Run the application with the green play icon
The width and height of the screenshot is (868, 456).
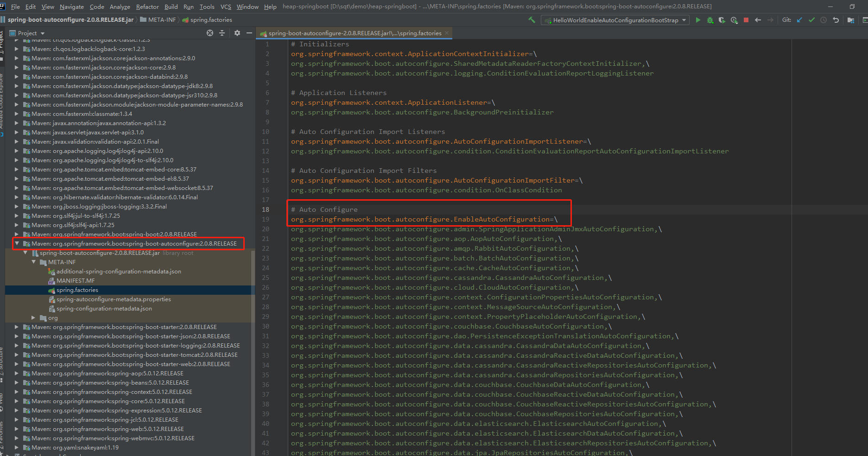click(x=698, y=20)
